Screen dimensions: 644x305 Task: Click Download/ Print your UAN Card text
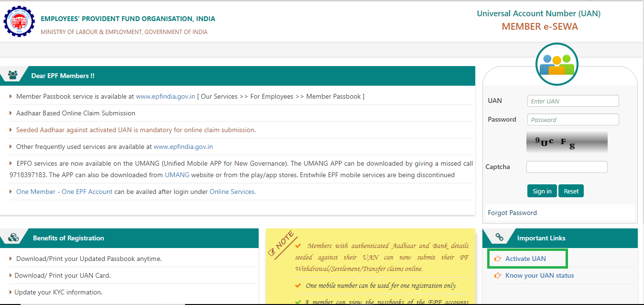63,275
